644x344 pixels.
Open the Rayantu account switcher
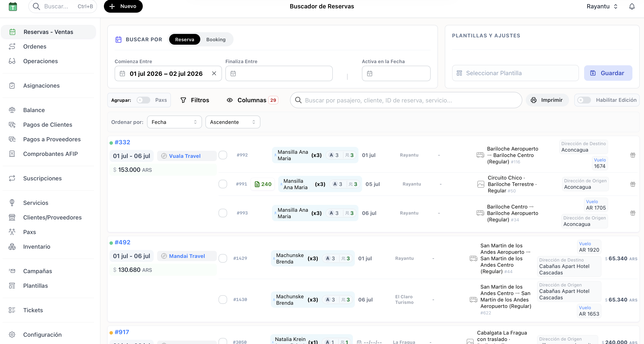click(602, 6)
